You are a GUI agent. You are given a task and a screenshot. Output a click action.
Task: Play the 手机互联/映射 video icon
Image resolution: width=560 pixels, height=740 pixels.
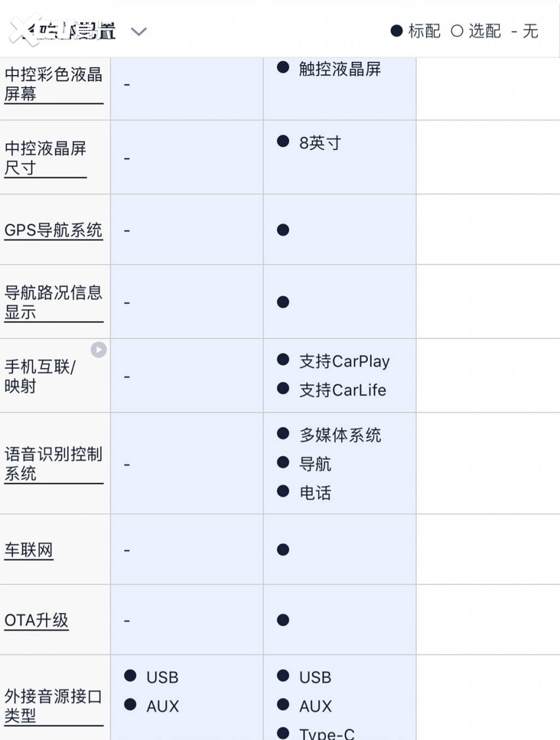pos(99,350)
